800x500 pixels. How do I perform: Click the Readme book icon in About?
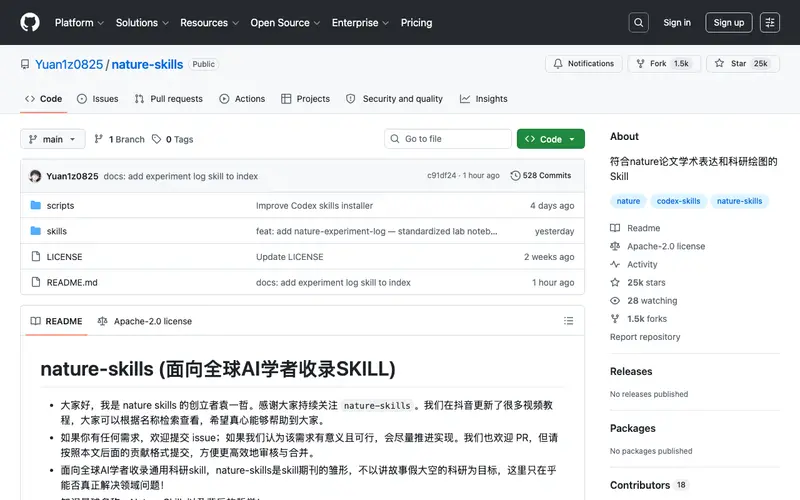[x=615, y=228]
